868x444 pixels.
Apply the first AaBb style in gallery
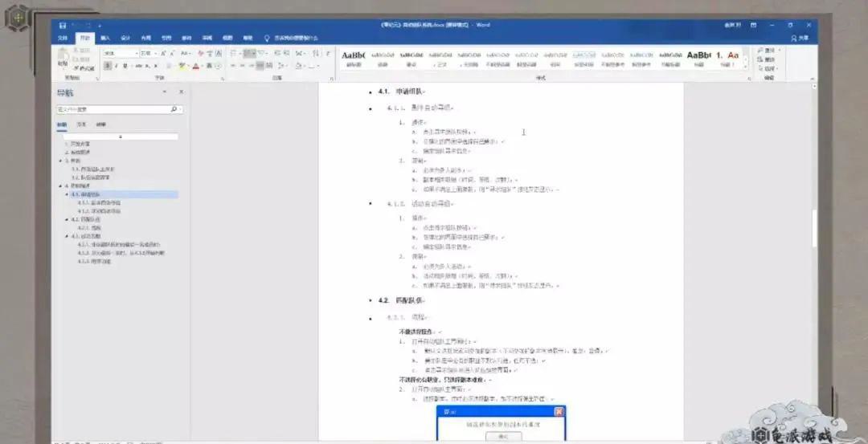point(353,59)
